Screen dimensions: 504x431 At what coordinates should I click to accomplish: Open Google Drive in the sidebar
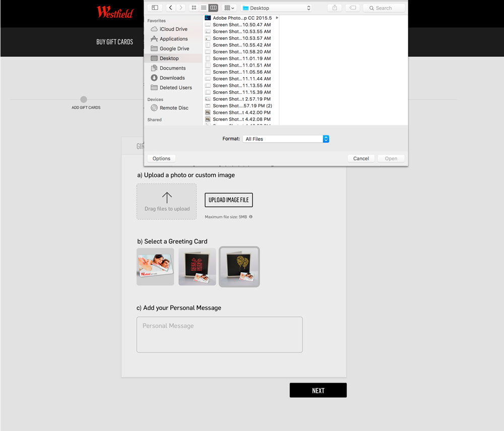click(173, 48)
